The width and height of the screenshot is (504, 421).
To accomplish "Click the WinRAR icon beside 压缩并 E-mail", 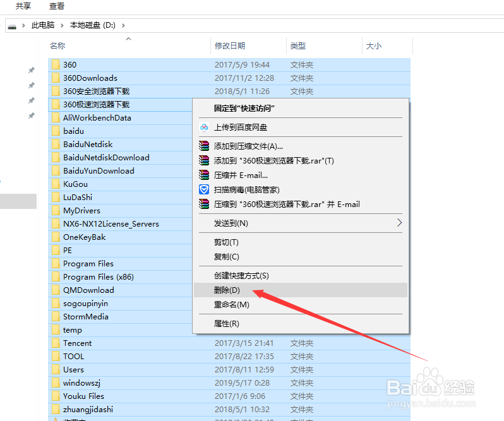I will click(204, 175).
